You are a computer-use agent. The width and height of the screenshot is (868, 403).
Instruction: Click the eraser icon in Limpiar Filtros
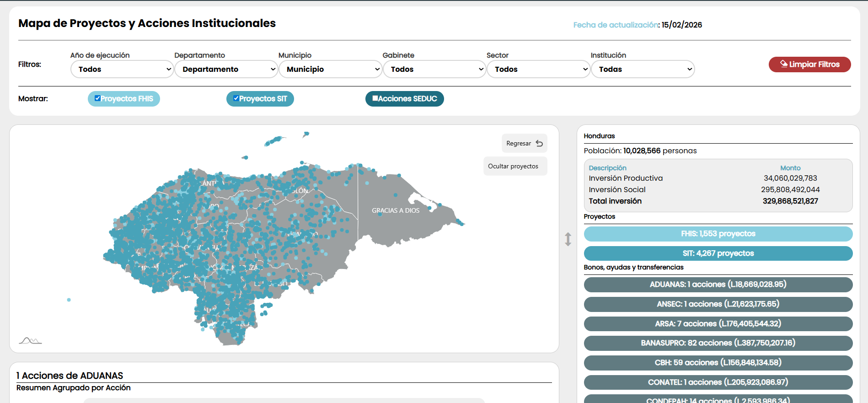pyautogui.click(x=784, y=64)
